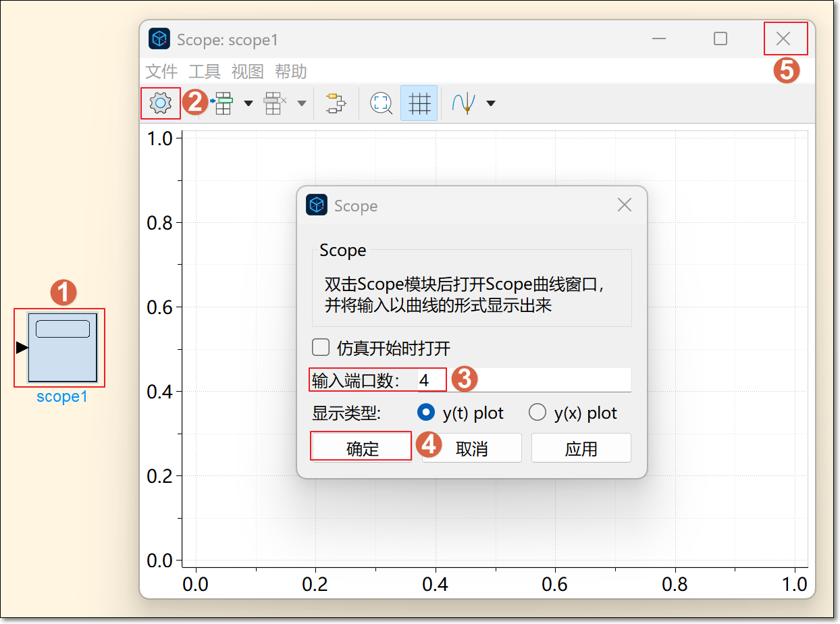Image resolution: width=840 pixels, height=624 pixels.
Task: Click the 显示类型 label
Action: click(x=346, y=413)
